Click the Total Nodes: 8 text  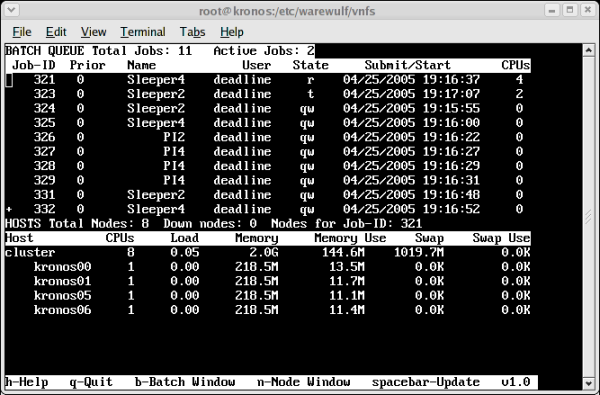[99, 224]
